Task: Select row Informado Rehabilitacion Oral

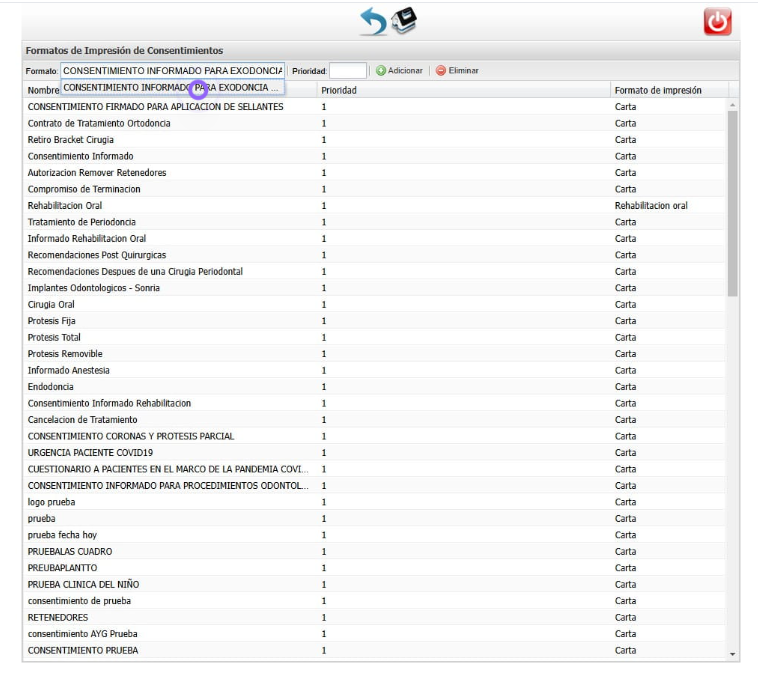Action: [x=375, y=238]
